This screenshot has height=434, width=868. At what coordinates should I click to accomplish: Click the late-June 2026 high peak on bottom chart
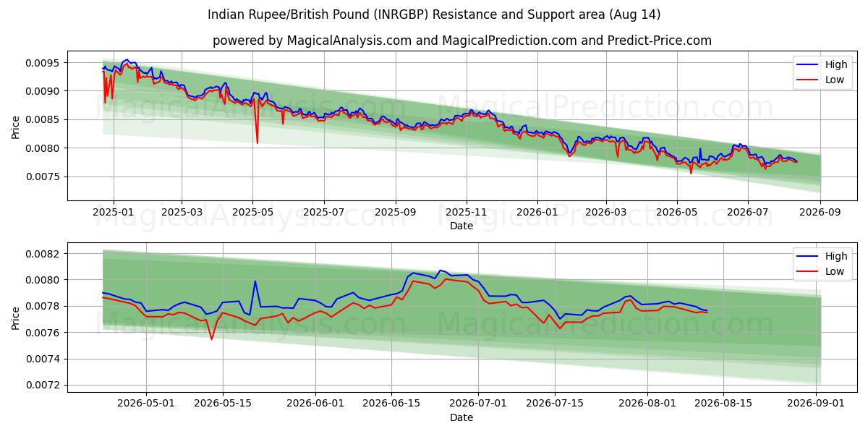(x=440, y=271)
